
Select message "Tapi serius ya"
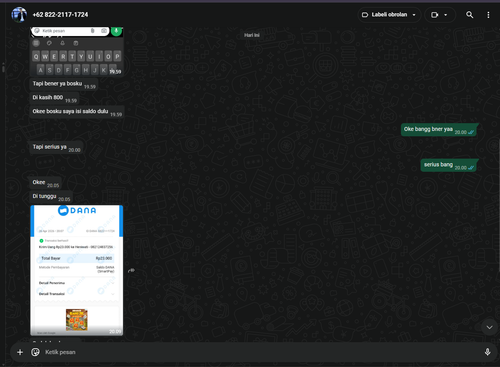click(x=56, y=147)
